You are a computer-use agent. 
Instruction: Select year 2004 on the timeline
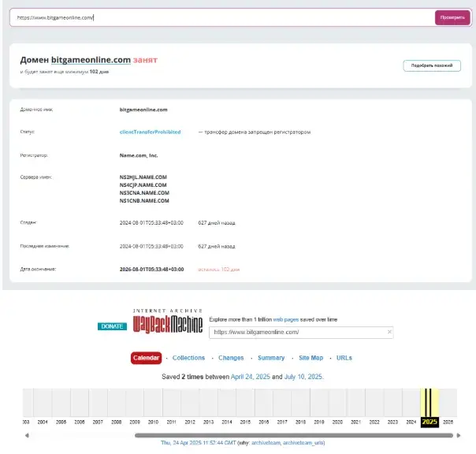(x=43, y=422)
